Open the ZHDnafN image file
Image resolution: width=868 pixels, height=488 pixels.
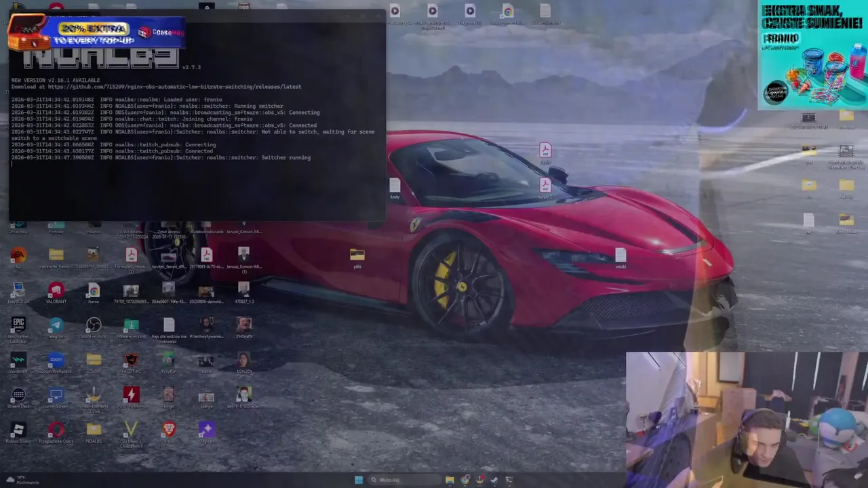[244, 328]
